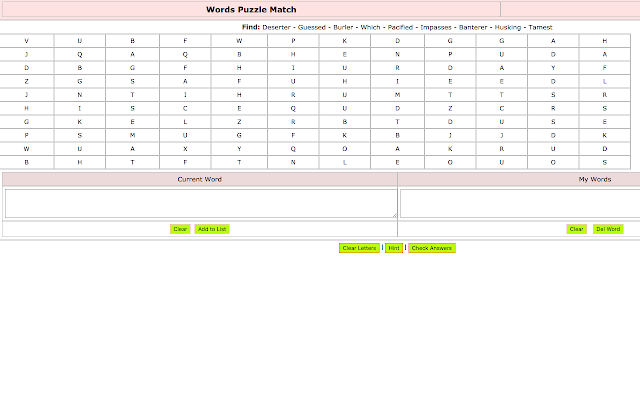Image resolution: width=640 pixels, height=400 pixels.
Task: Select letter M in the row starting J N T
Action: coord(398,95)
